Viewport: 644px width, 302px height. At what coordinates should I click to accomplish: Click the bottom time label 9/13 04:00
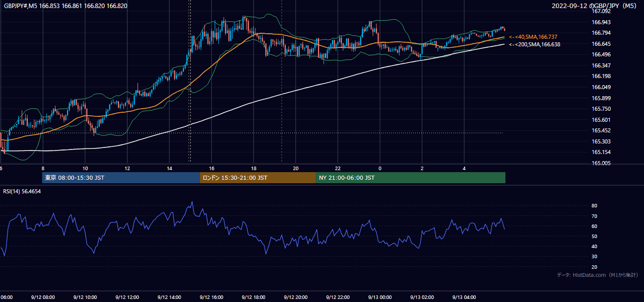[x=464, y=297]
